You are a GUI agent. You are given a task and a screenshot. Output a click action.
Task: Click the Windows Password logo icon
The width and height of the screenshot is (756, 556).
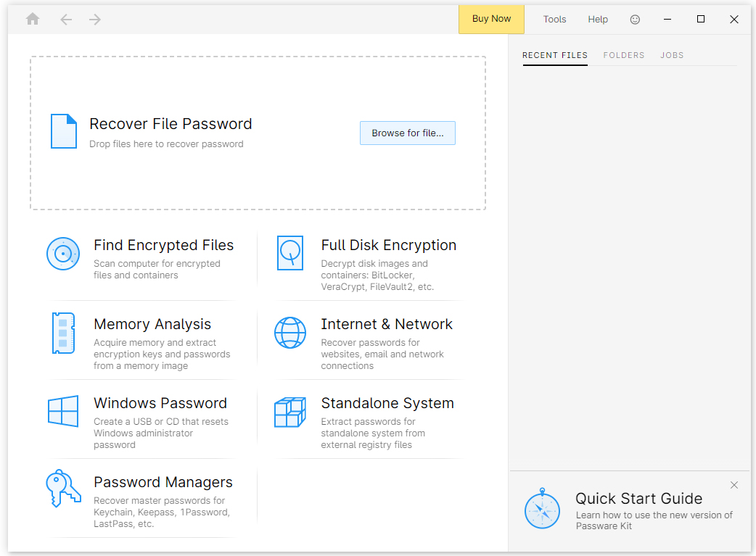(63, 412)
